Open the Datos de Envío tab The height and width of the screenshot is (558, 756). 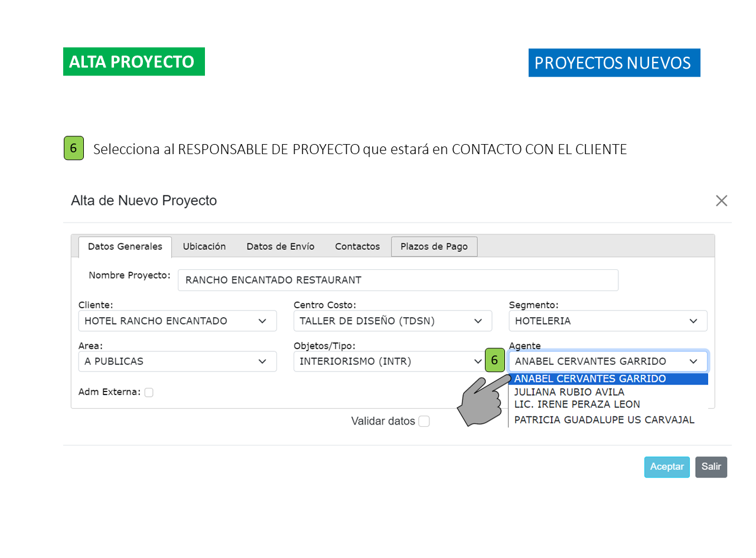tap(281, 247)
